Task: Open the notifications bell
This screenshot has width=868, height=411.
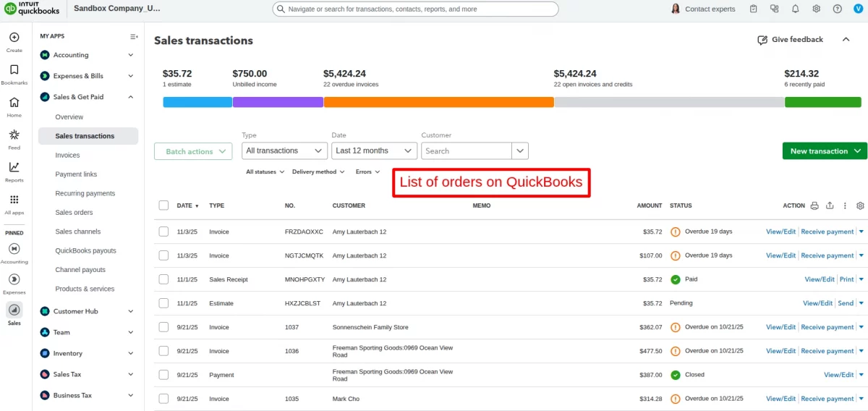Action: coord(795,9)
